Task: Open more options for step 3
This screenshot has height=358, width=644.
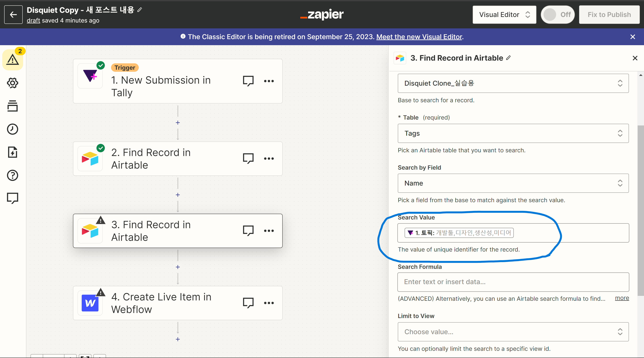Action: click(269, 231)
